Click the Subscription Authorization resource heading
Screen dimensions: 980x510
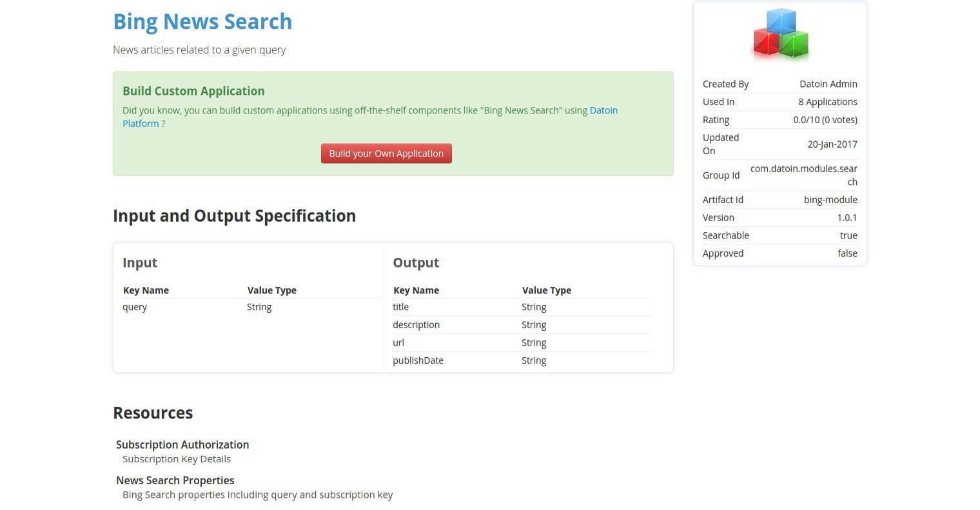(x=182, y=445)
